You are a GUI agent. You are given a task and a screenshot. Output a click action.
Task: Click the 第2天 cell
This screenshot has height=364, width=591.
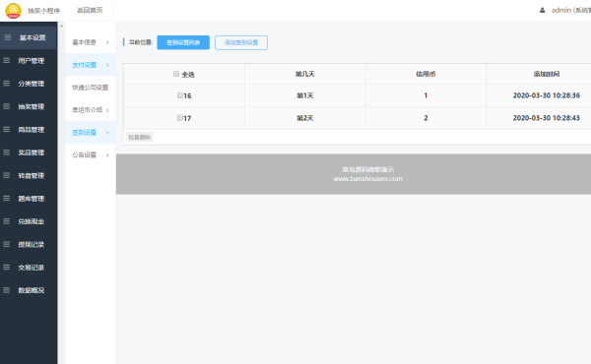coord(305,118)
